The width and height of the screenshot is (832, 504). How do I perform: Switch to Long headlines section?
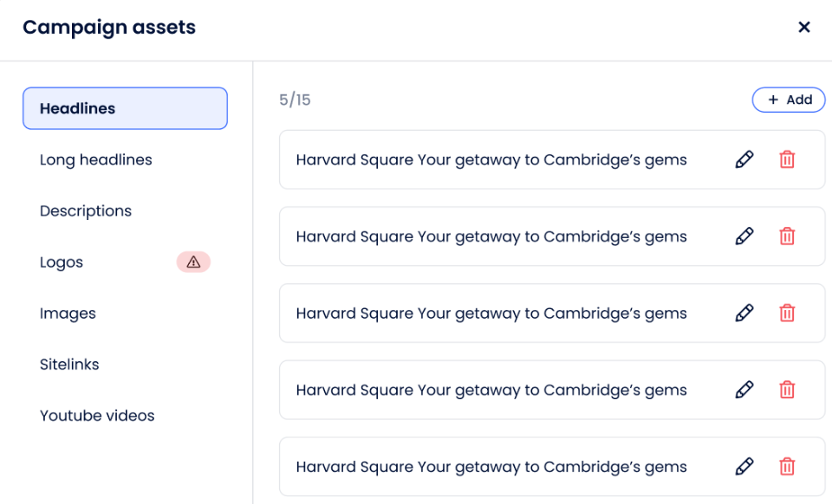tap(96, 159)
